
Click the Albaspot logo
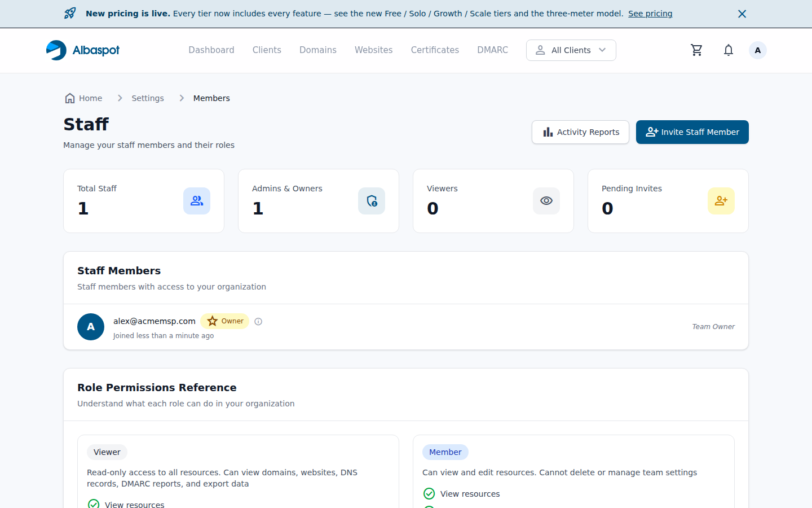pyautogui.click(x=83, y=50)
